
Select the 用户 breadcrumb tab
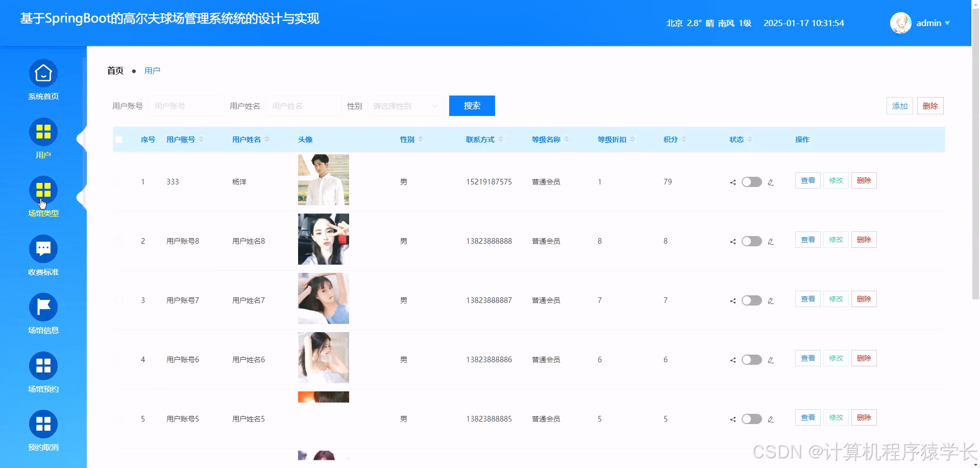[152, 71]
